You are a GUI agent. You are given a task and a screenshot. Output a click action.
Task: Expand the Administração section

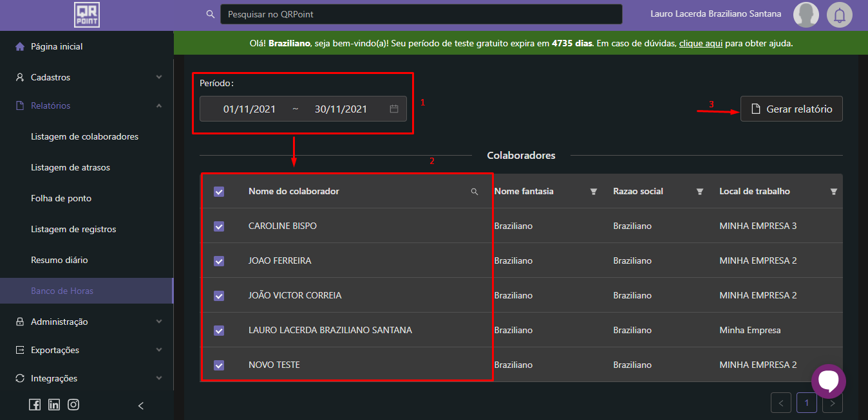pyautogui.click(x=87, y=322)
